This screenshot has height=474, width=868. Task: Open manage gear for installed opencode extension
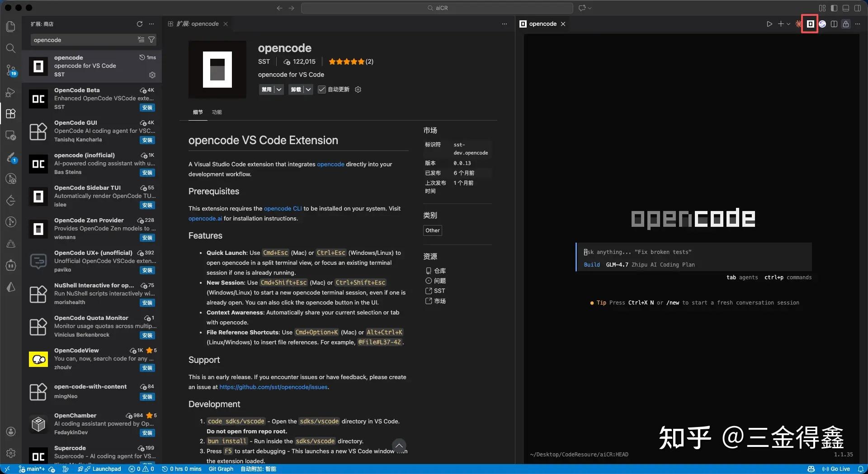152,75
